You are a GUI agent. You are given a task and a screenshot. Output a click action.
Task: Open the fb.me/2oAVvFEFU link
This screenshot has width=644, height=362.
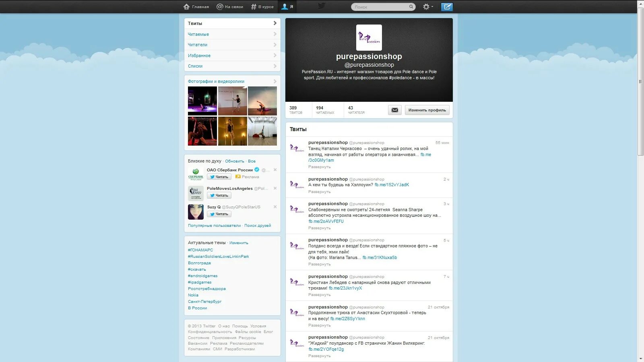(326, 222)
